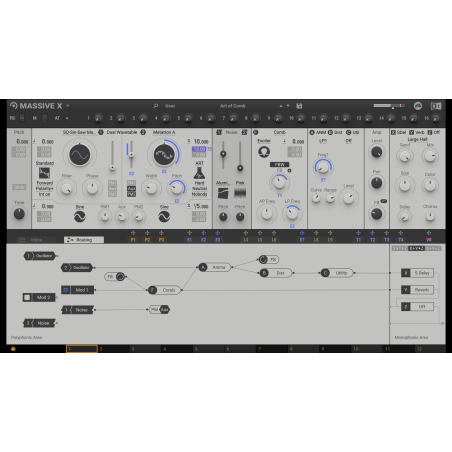Screen dimensions: 452x452
Task: Click the Massive X logo icon
Action: pyautogui.click(x=13, y=106)
